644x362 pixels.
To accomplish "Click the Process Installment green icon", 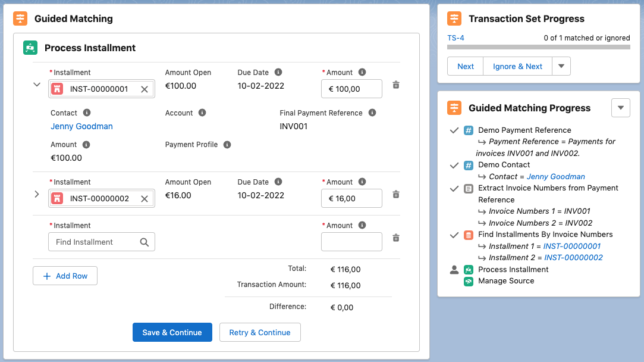I will pos(29,48).
